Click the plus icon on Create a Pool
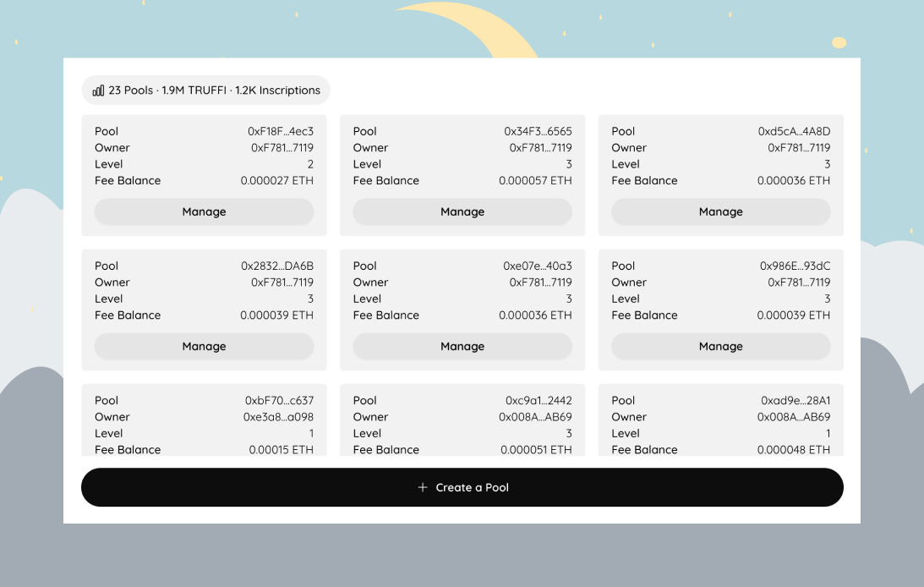924x587 pixels. coord(423,487)
